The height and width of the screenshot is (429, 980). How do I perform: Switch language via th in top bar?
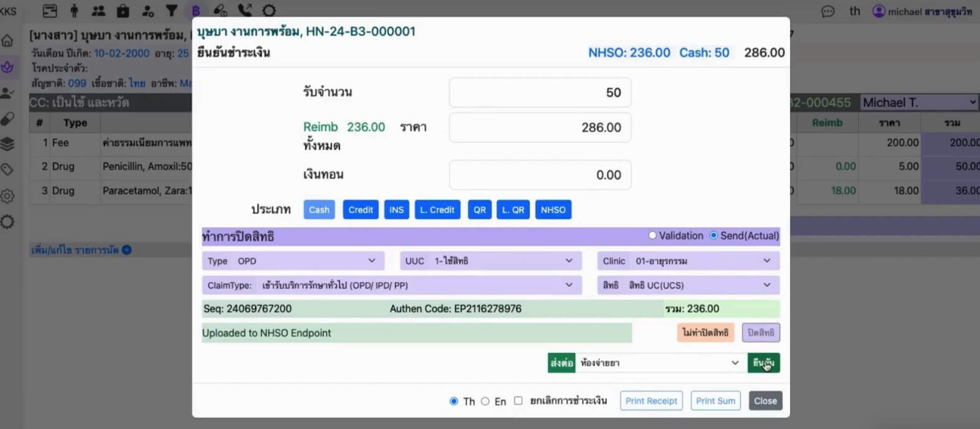855,11
